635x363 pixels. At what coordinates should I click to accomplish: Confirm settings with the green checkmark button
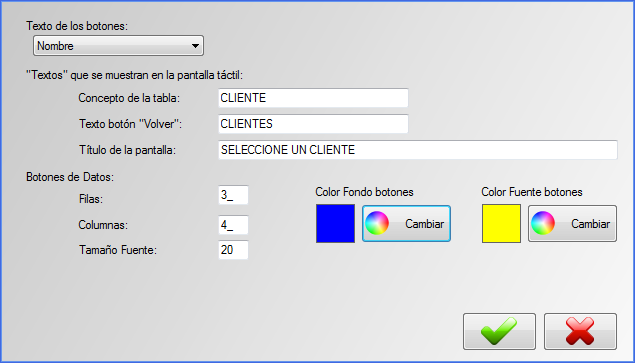(499, 331)
